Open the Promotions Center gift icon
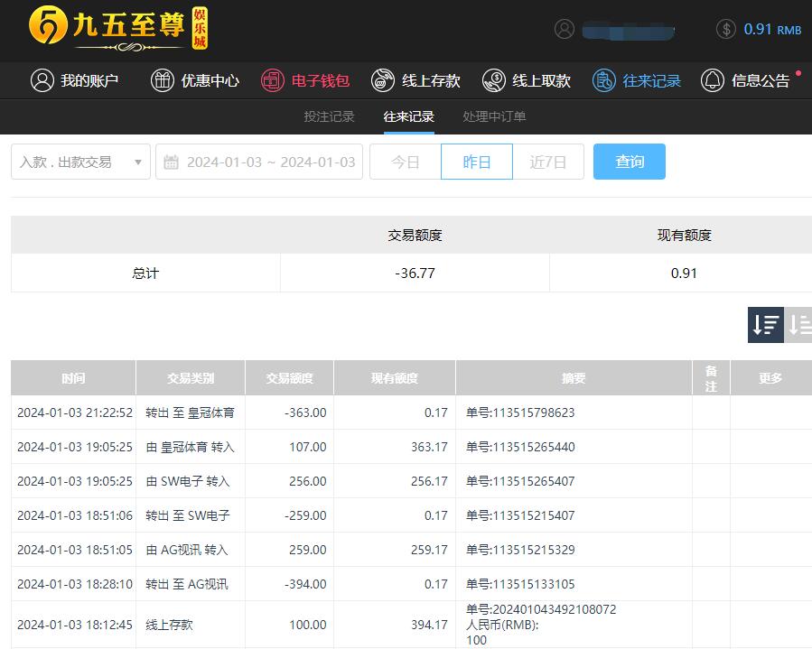This screenshot has width=812, height=649. 163,80
